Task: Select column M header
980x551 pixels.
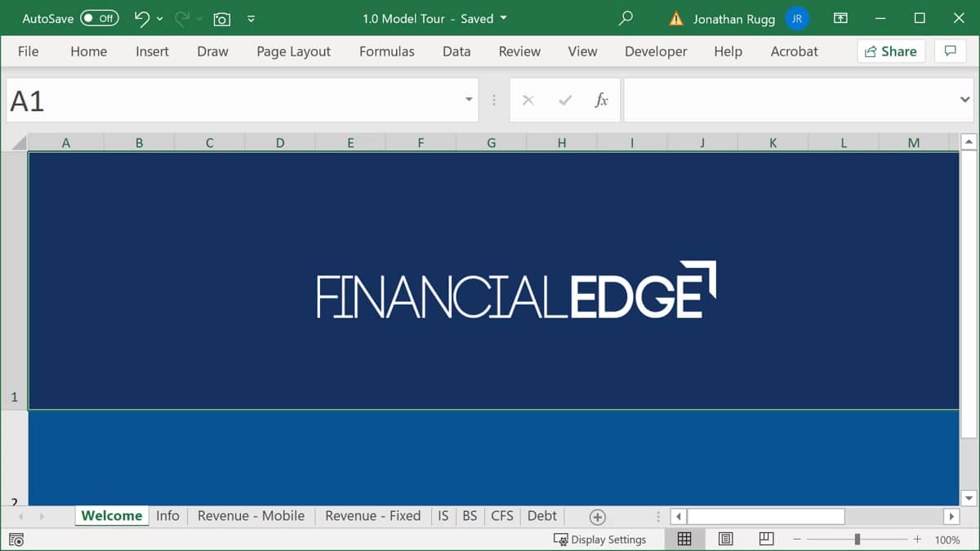Action: [x=914, y=143]
